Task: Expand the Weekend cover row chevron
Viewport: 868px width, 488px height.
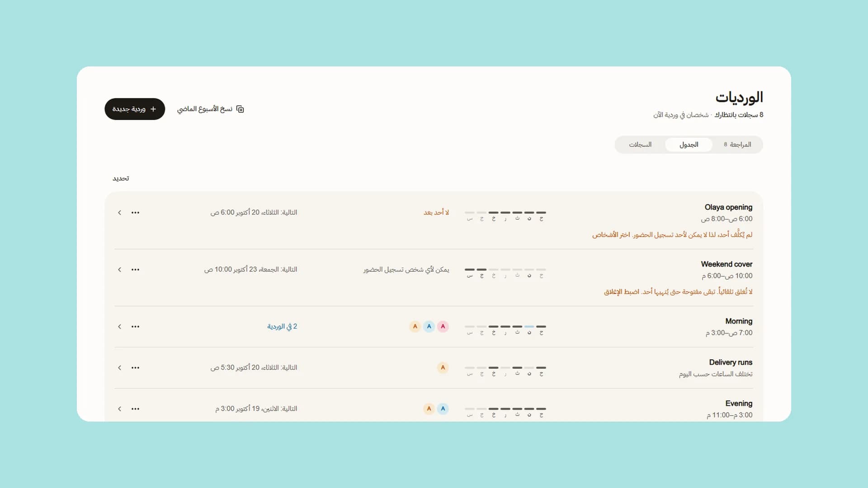Action: [x=119, y=269]
